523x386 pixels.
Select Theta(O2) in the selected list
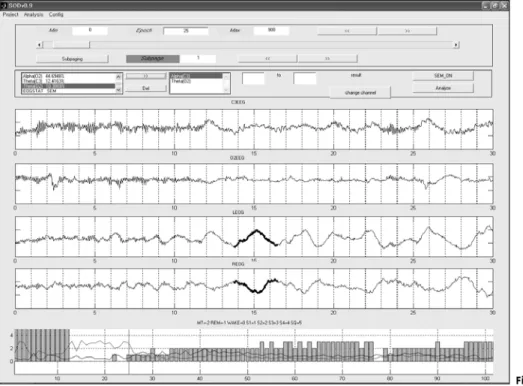(196, 81)
